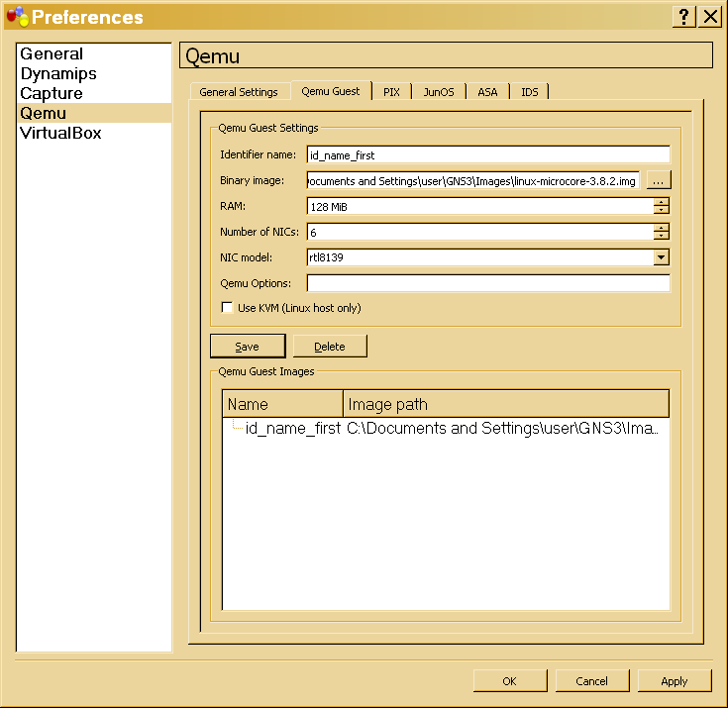Click the Qemu Options input field
The height and width of the screenshot is (708, 728).
tap(488, 283)
